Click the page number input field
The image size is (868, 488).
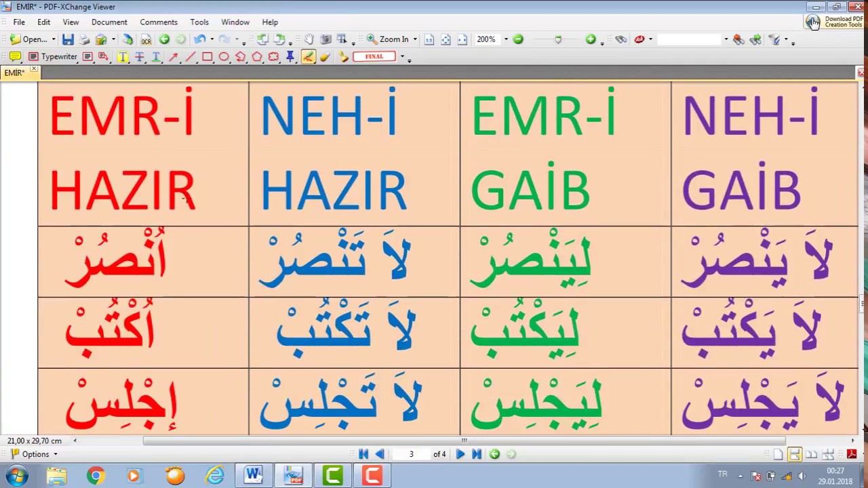411,454
